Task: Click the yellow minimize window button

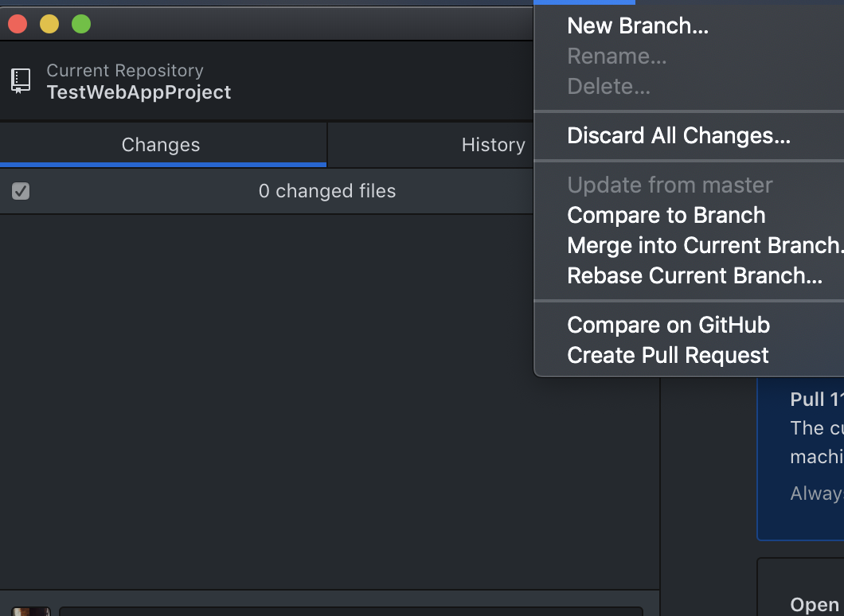Action: tap(49, 24)
